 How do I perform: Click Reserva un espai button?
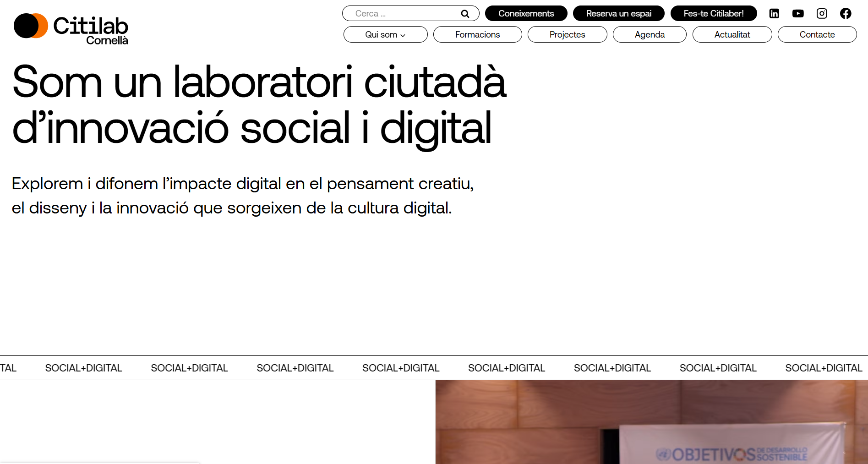[619, 13]
